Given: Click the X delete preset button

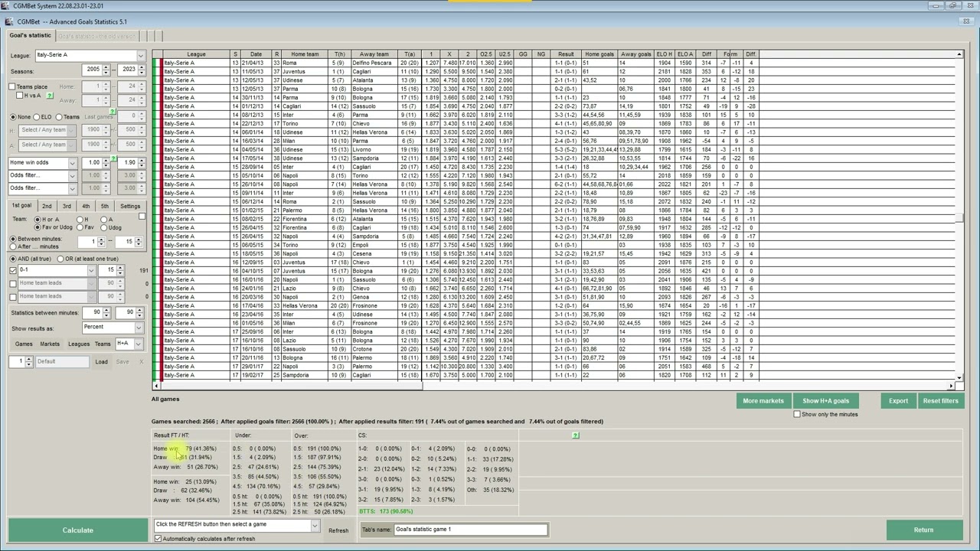Looking at the screenshot, I should (142, 361).
